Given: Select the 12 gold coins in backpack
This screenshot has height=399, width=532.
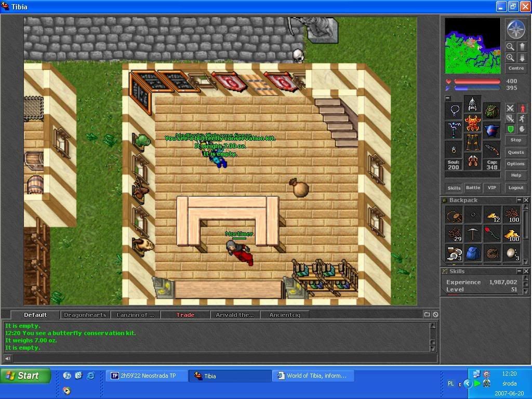Looking at the screenshot, I should (492, 215).
